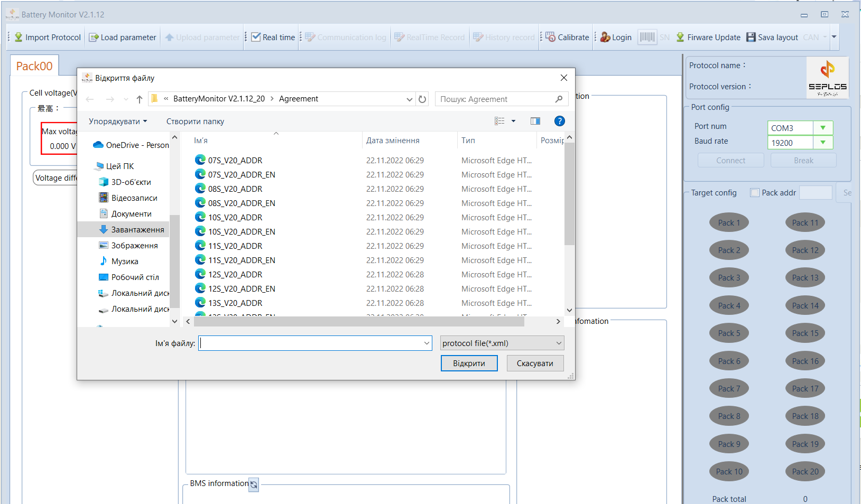Open the protocol file(*.xml) type dropdown
The width and height of the screenshot is (861, 504).
click(x=502, y=343)
